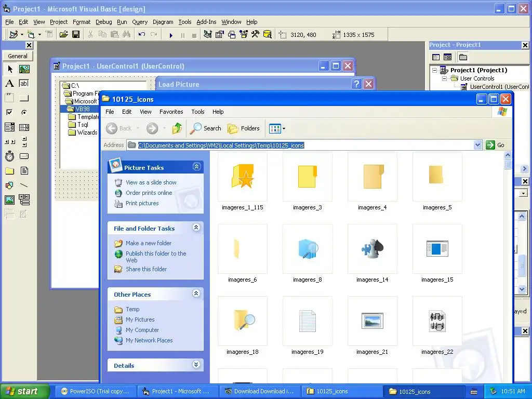532x399 pixels.
Task: Select imageres_14 chess piece thumbnail
Action: click(372, 249)
